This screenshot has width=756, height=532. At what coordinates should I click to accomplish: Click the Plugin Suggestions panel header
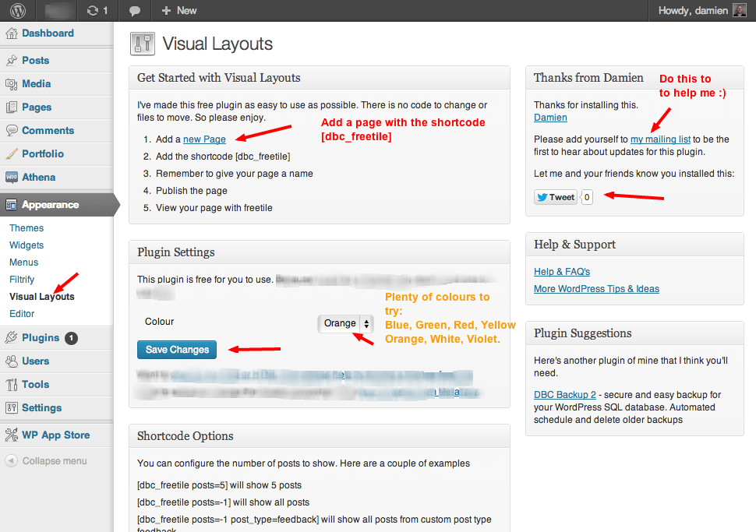click(x=634, y=333)
